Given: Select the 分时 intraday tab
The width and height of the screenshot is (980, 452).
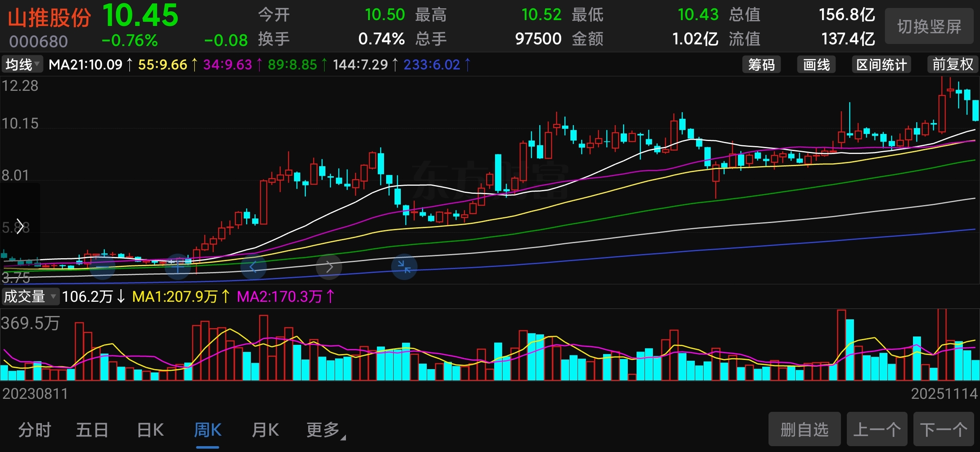Looking at the screenshot, I should tap(34, 430).
